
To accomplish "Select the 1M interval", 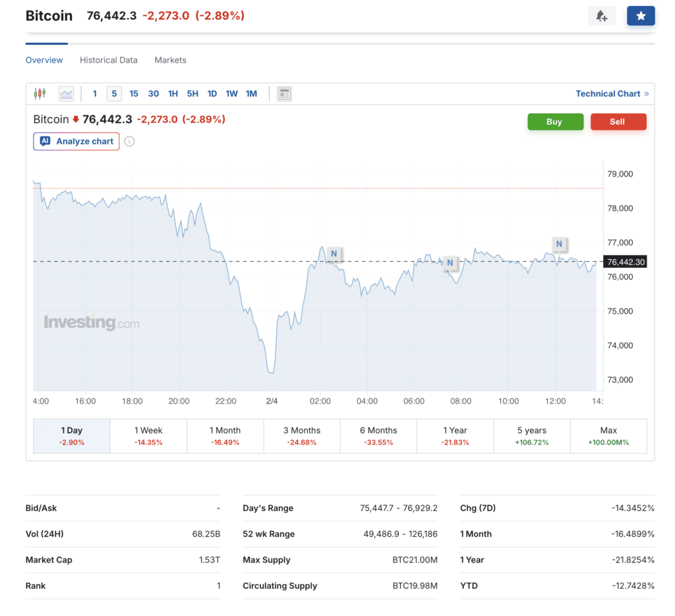I will (251, 94).
